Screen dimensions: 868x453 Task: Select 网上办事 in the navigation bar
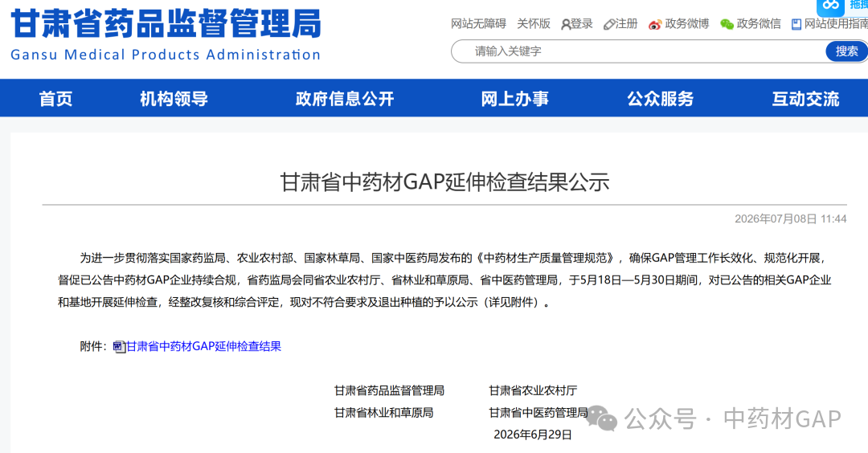click(x=515, y=99)
